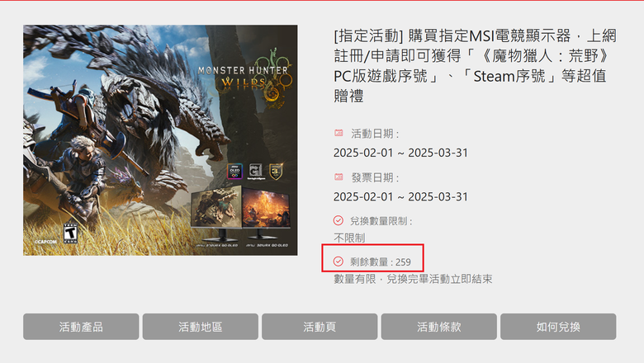Click the calendar icon beside 發票日期
Viewport: 644px width, 363px height.
tap(339, 177)
